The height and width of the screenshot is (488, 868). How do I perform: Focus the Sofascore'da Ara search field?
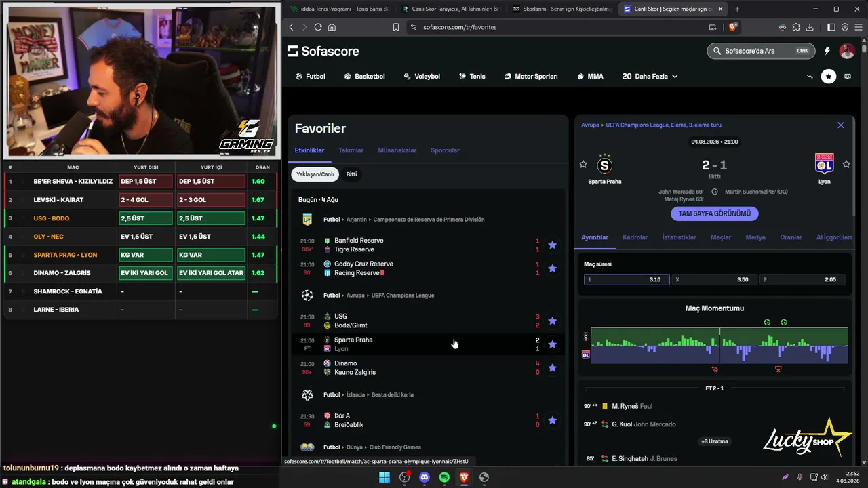[762, 51]
